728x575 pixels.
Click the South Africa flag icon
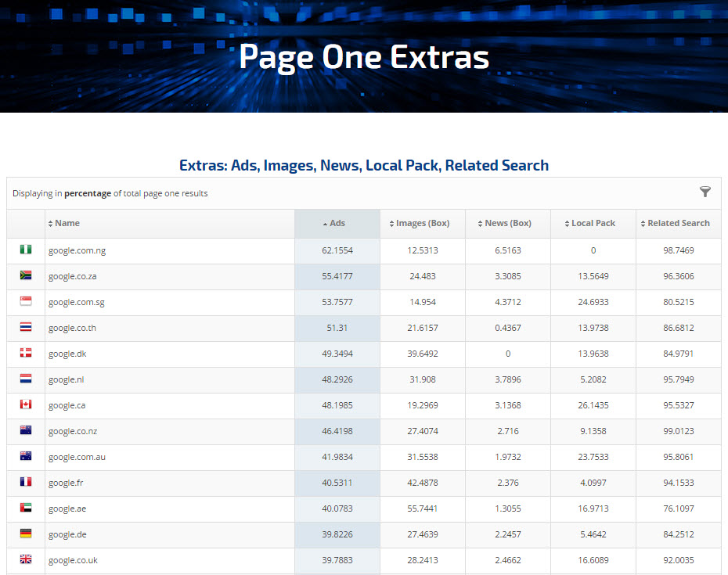(x=26, y=276)
